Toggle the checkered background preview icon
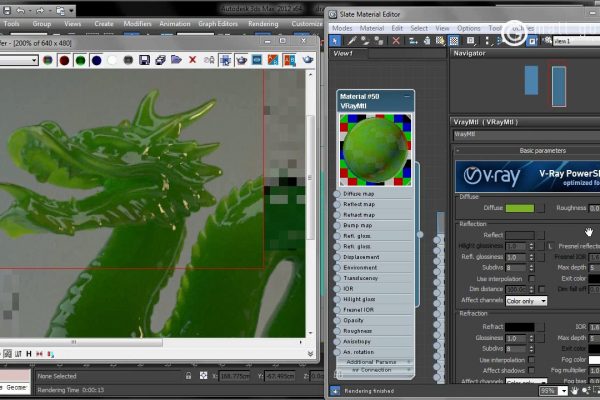 pyautogui.click(x=454, y=41)
